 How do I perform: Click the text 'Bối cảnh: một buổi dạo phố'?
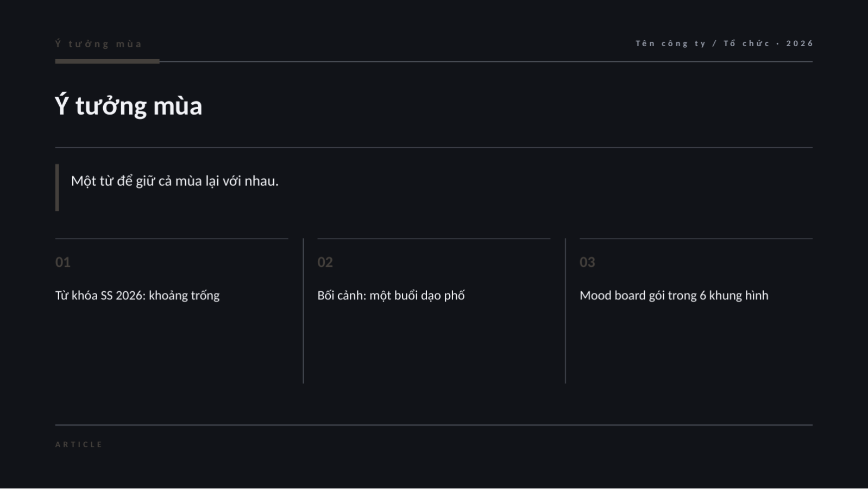click(391, 296)
